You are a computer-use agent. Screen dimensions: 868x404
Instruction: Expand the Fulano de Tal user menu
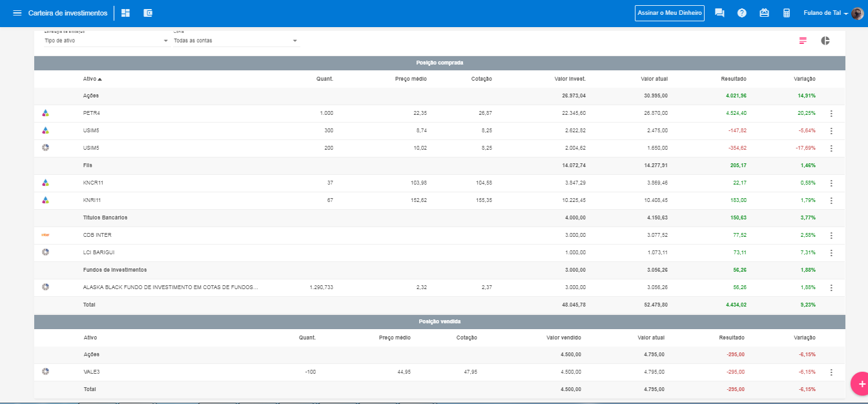point(827,13)
